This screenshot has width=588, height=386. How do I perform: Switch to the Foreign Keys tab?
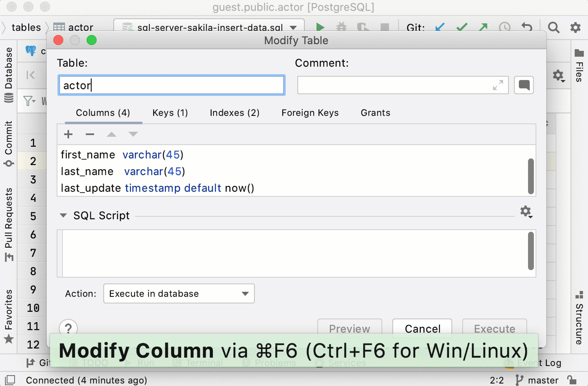(310, 113)
